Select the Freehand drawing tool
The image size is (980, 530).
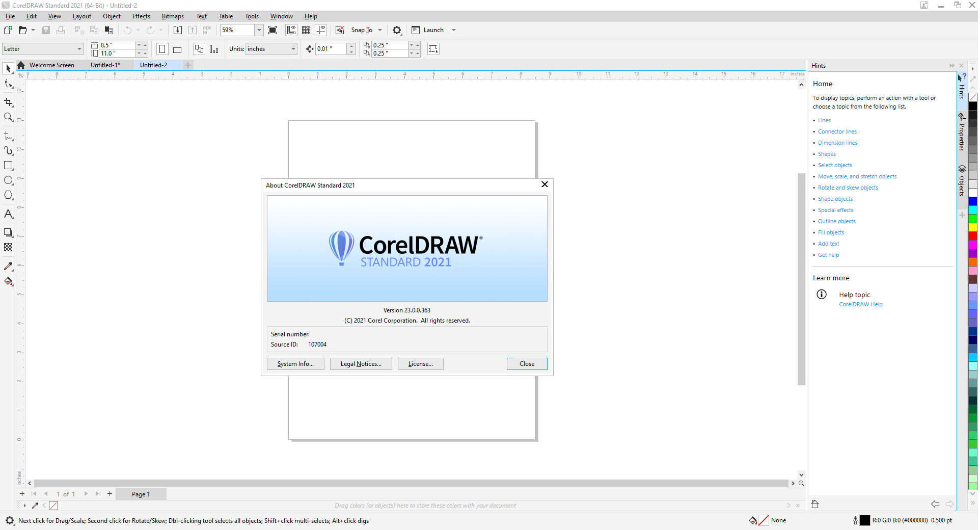8,136
